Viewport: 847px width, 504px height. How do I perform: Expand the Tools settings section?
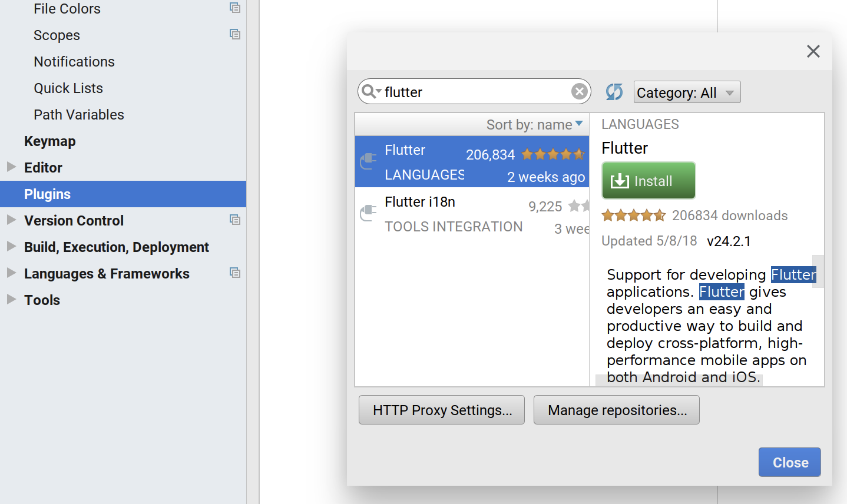point(11,300)
